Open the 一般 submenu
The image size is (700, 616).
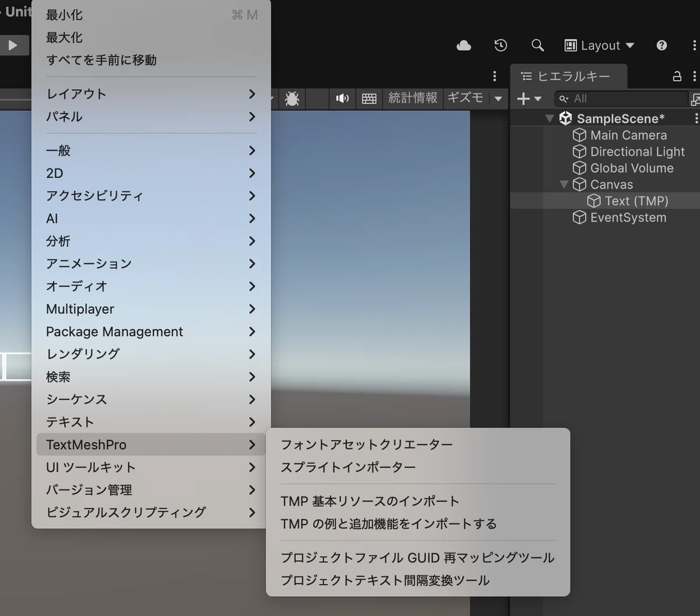pos(152,150)
